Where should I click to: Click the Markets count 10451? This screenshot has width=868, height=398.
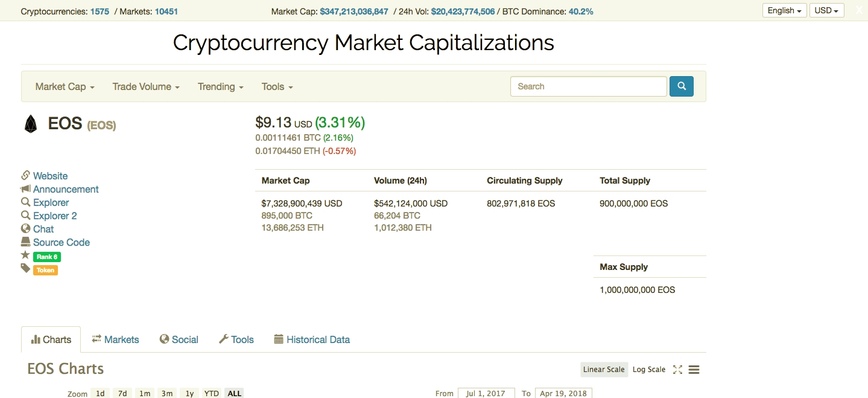tap(166, 11)
